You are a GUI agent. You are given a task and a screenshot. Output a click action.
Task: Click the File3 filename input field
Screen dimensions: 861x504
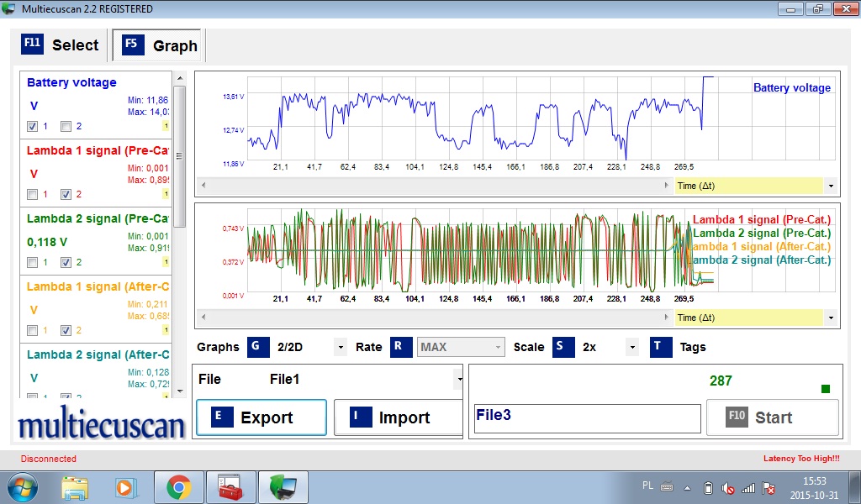coord(587,417)
